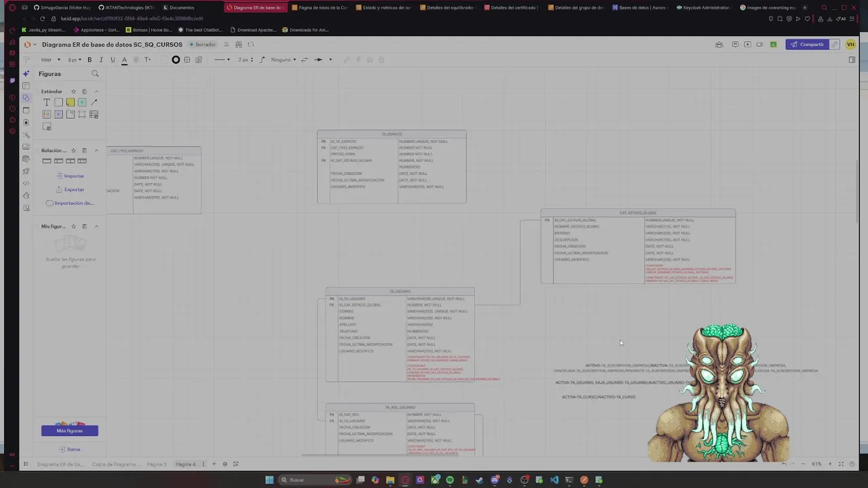
Task: Collapse the Relación shapes group
Action: click(96, 150)
